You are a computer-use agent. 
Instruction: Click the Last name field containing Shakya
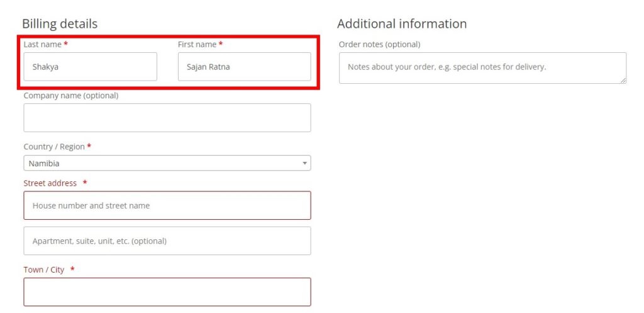coord(90,66)
